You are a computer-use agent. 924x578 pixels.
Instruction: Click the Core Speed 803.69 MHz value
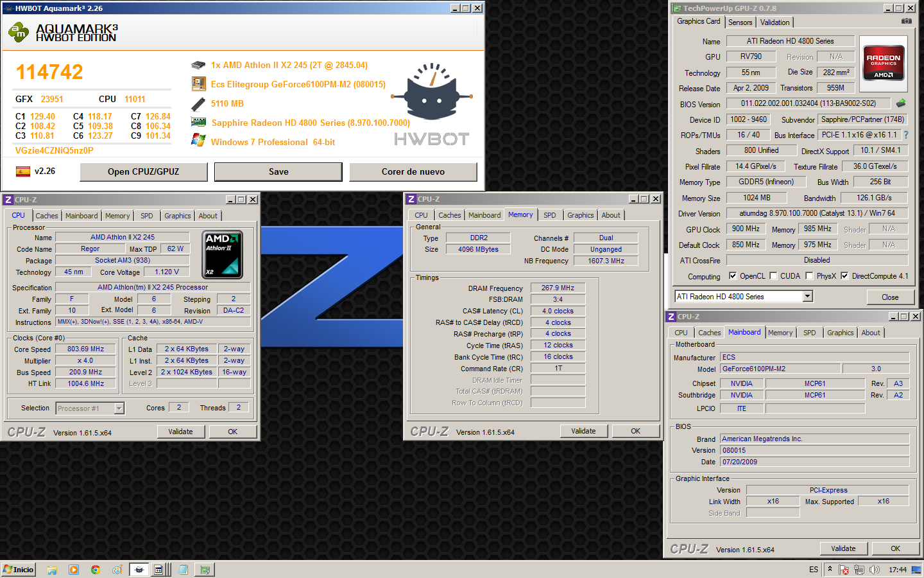(86, 349)
